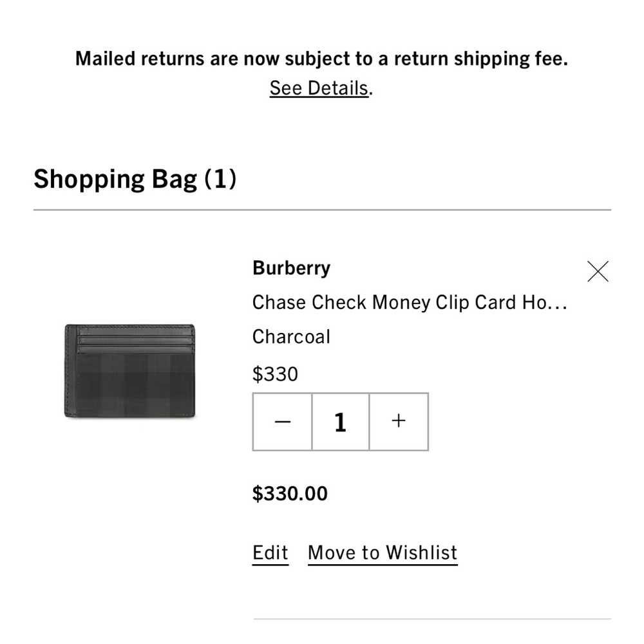644x644 pixels.
Task: Click the bold $330.00 item total
Action: pos(290,494)
